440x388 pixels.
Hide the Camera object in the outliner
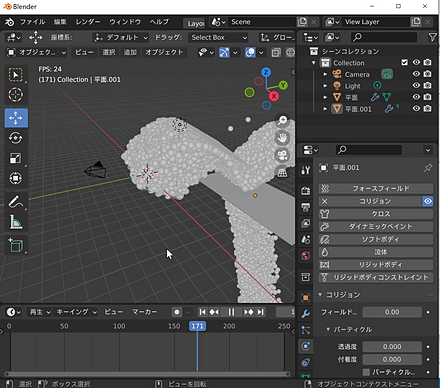[416, 74]
